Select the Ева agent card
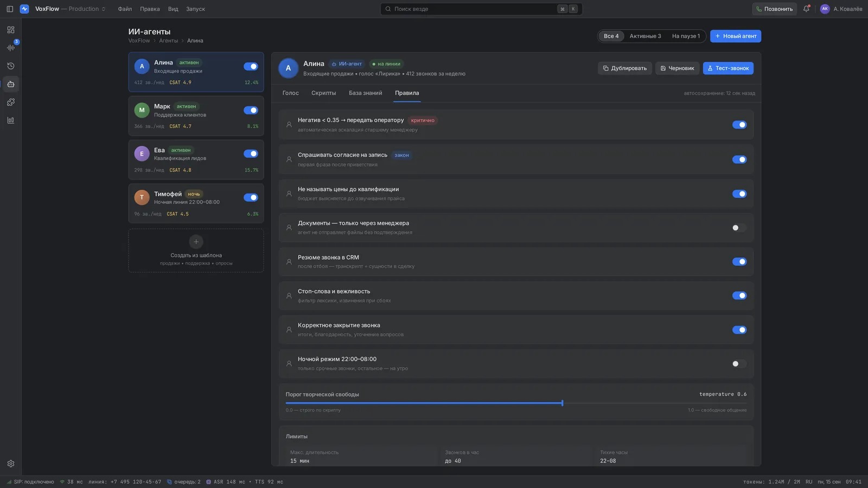This screenshot has height=488, width=868. point(196,160)
